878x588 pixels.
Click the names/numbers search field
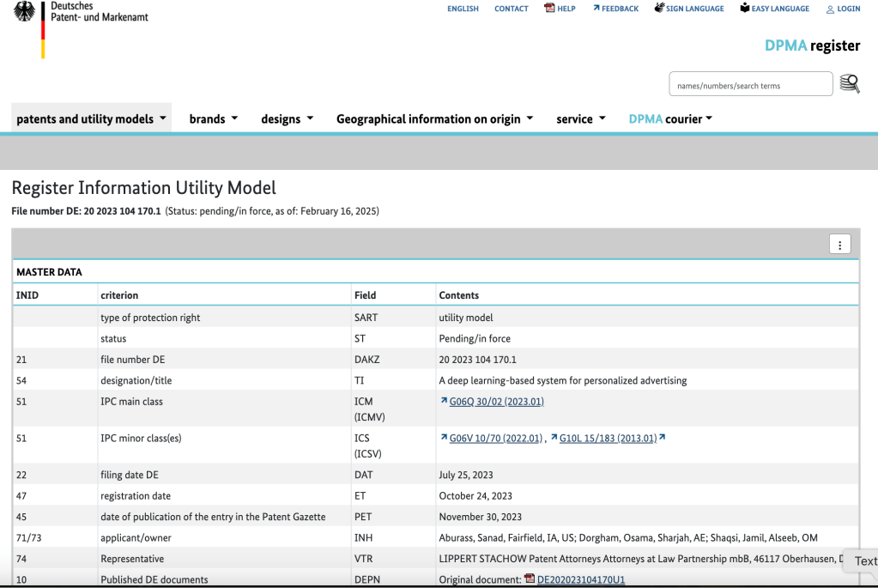(750, 85)
